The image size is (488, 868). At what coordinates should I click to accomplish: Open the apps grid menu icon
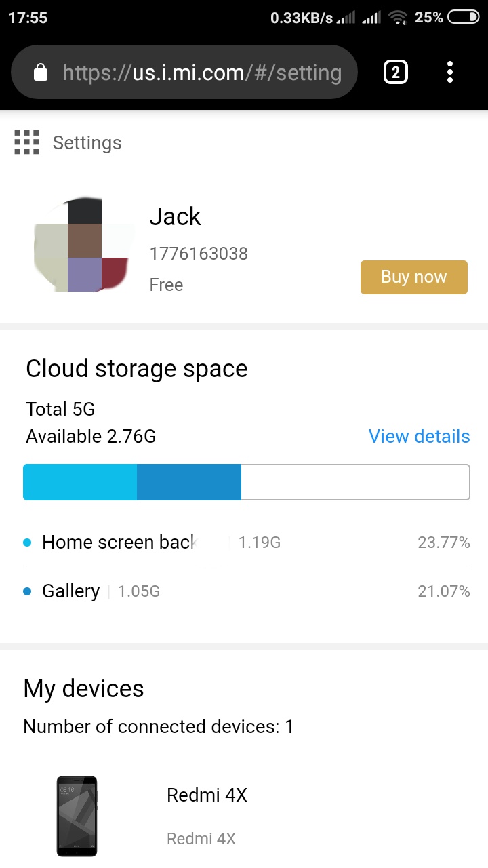(26, 142)
